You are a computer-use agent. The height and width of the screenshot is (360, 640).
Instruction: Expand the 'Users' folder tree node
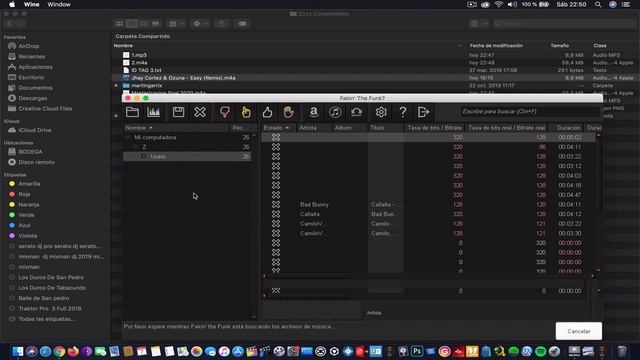(x=144, y=156)
